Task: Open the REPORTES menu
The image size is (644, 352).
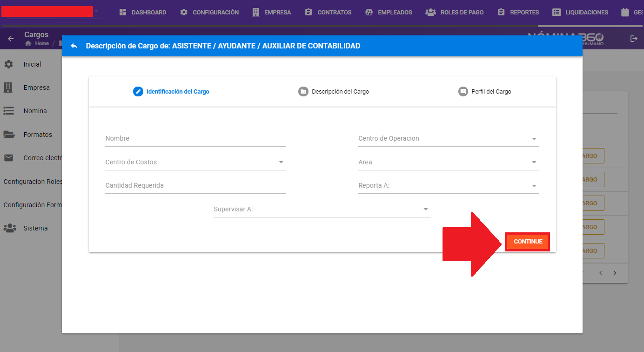Action: (x=518, y=13)
